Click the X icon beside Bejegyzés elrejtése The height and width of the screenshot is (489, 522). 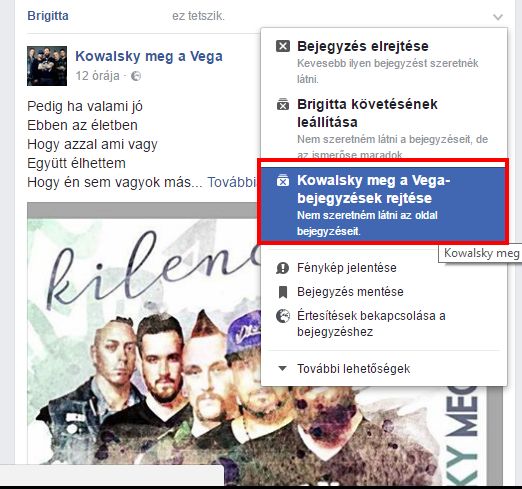(283, 46)
